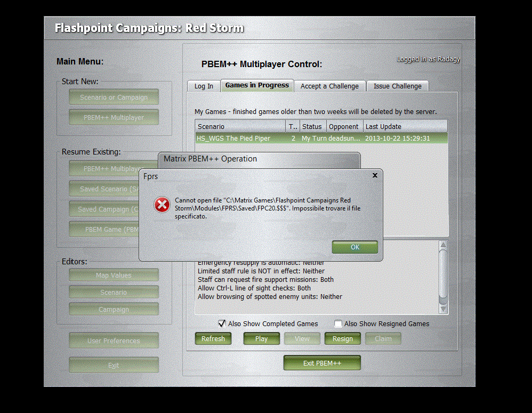Click the greyed View button

pos(302,339)
